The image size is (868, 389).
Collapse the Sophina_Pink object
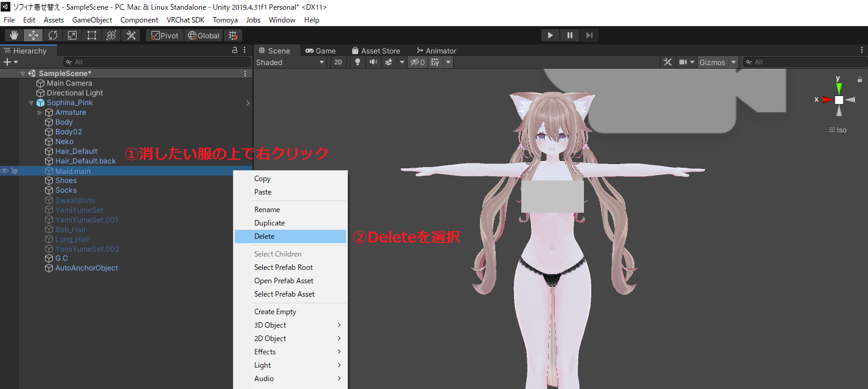[x=32, y=103]
